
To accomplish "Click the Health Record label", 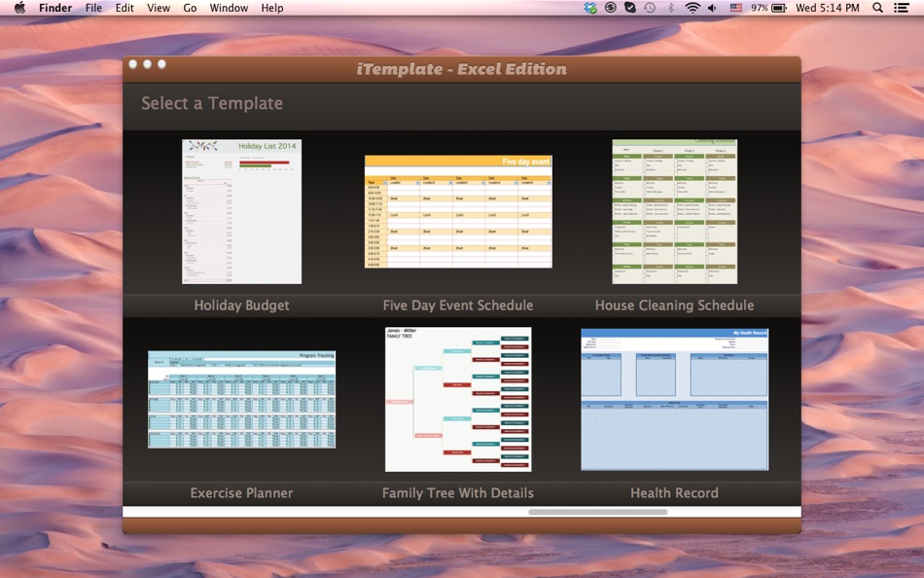I will tap(674, 492).
